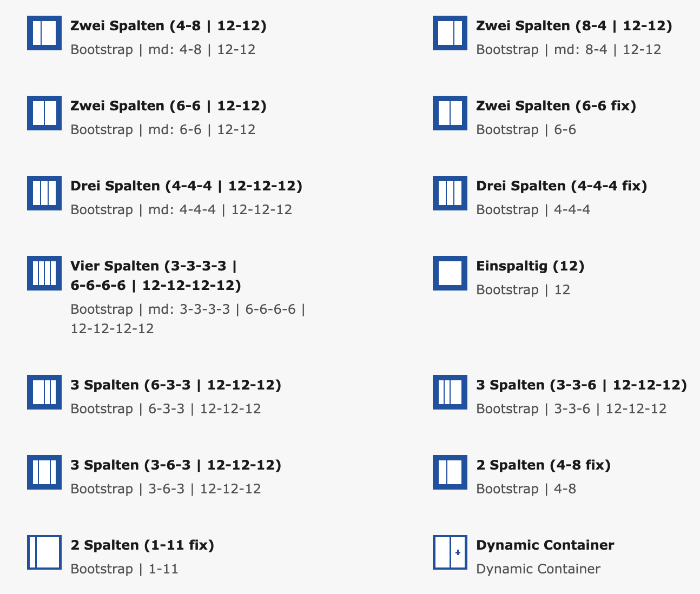
Task: Open the Dynamic Container title link
Action: (x=545, y=545)
